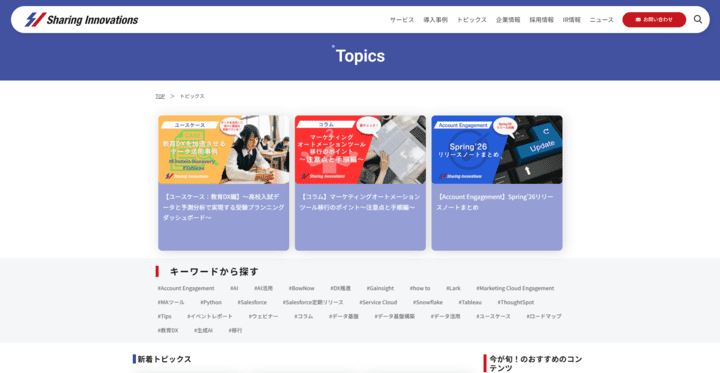This screenshot has width=720, height=373.
Task: Select the #イベントレポート keyword tag
Action: (210, 316)
